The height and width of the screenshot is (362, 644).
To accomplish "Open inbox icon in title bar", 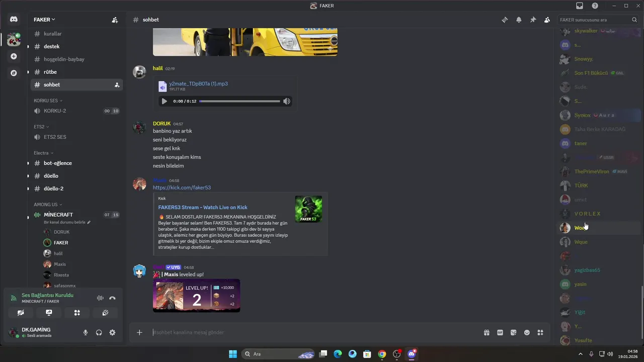I will pos(580,6).
